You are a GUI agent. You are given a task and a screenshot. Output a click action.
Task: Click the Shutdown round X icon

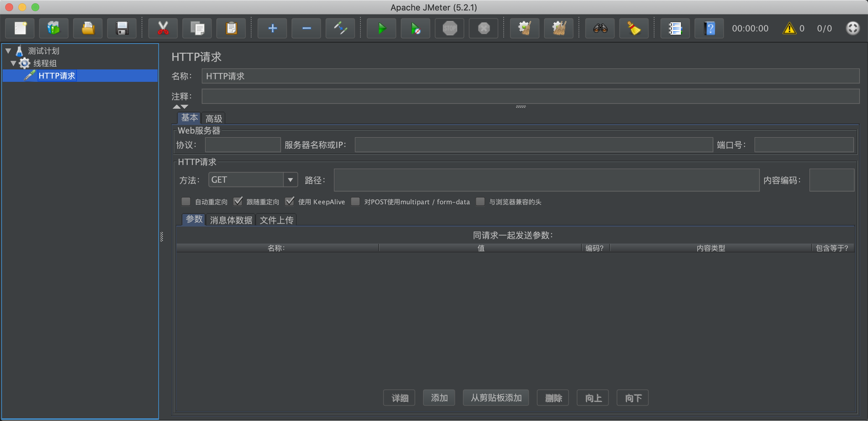click(x=483, y=28)
